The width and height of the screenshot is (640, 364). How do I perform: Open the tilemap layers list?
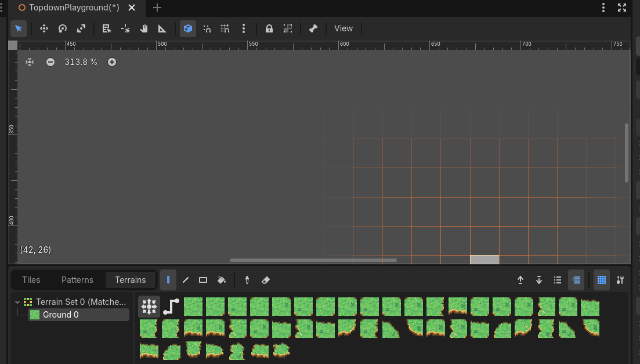(558, 280)
